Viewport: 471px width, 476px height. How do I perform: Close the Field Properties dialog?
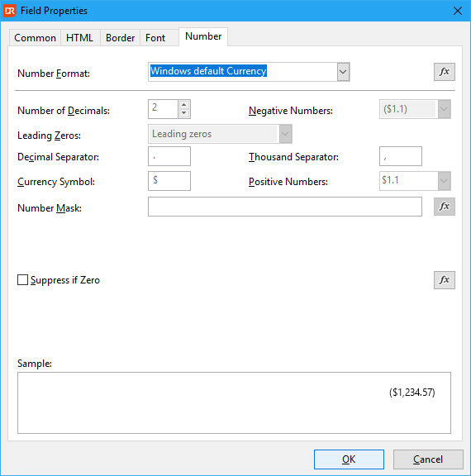click(x=457, y=11)
